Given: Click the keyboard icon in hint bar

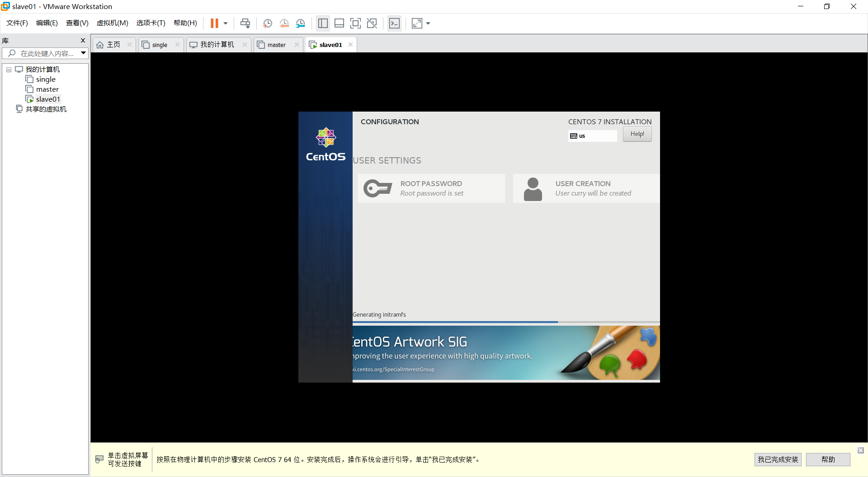Looking at the screenshot, I should [x=99, y=459].
